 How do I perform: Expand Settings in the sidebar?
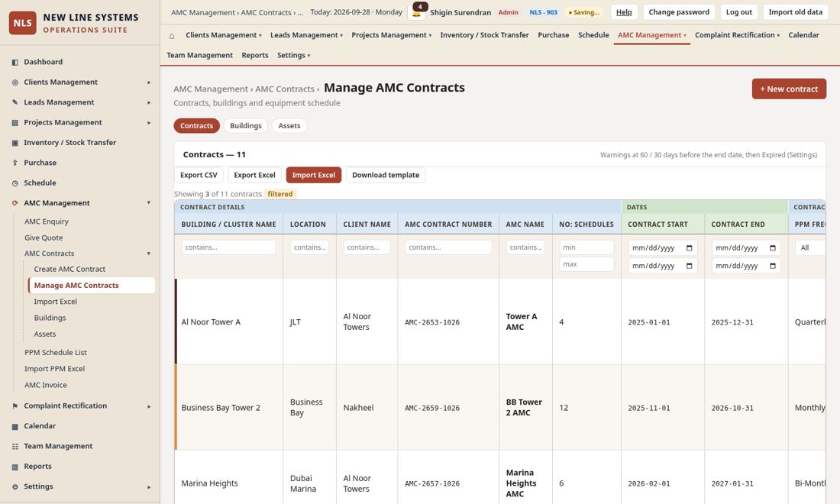(x=149, y=487)
